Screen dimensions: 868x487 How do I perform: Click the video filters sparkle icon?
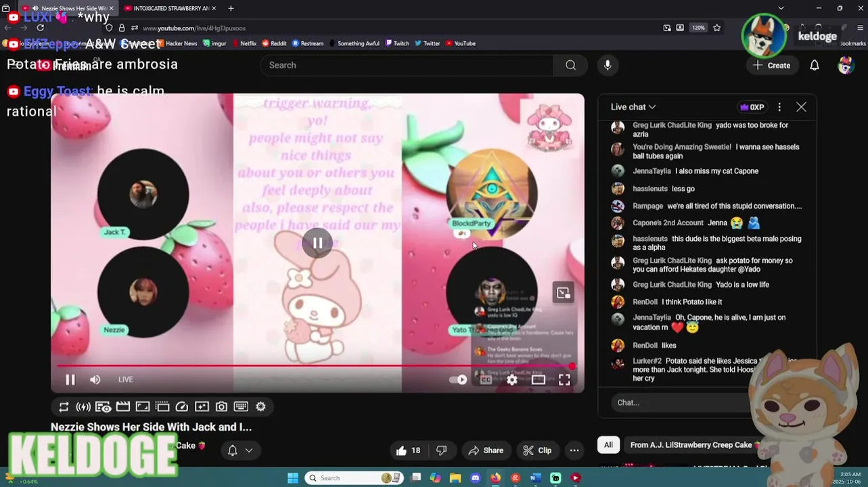[x=202, y=407]
